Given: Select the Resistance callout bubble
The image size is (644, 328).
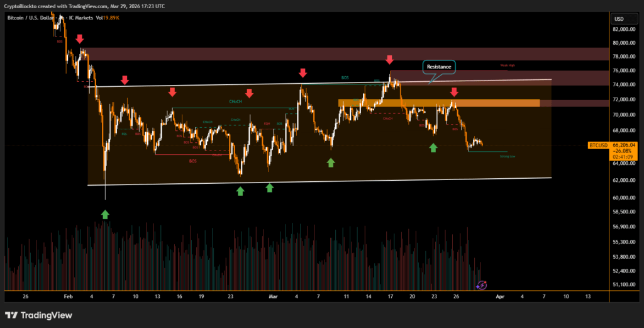Looking at the screenshot, I should click(x=439, y=66).
